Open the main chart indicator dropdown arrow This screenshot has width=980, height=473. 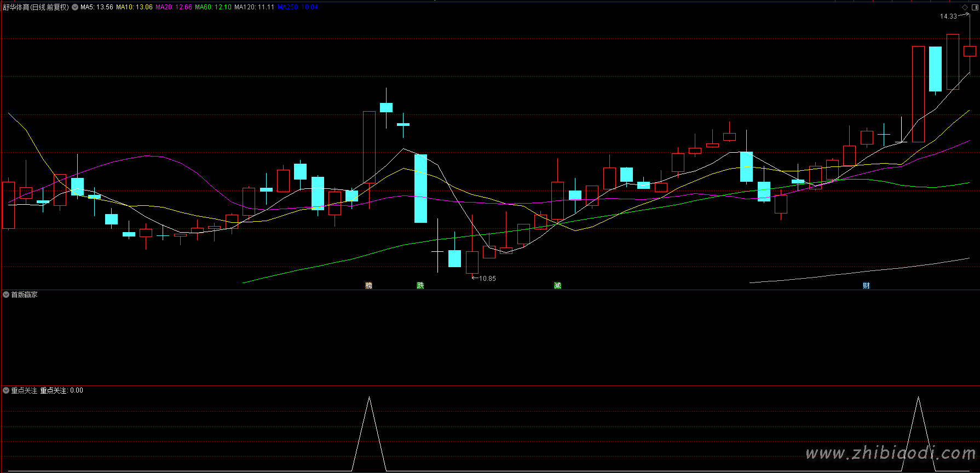pyautogui.click(x=75, y=7)
